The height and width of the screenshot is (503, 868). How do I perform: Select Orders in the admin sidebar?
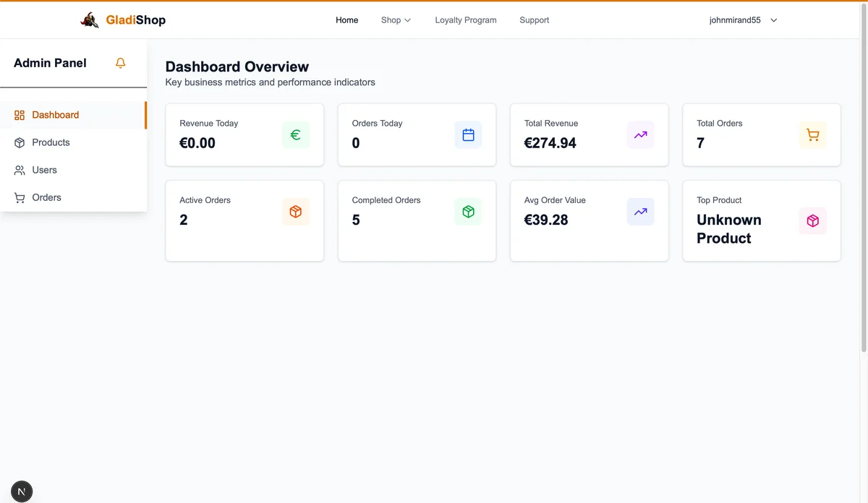click(x=46, y=197)
